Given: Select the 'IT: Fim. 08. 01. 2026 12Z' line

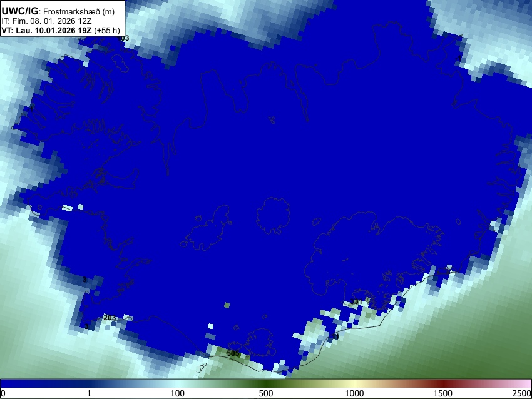Looking at the screenshot, I should (46, 21).
